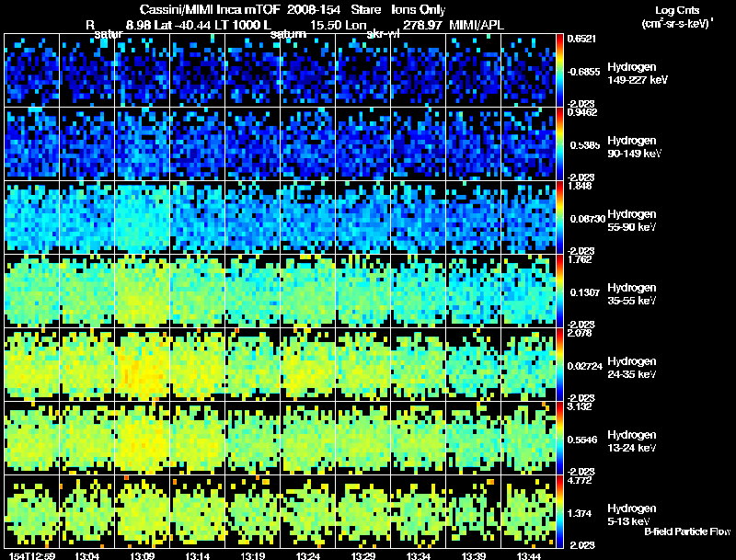Click the '13:24' time axis label
Screen dimensions: 736x560
click(308, 556)
